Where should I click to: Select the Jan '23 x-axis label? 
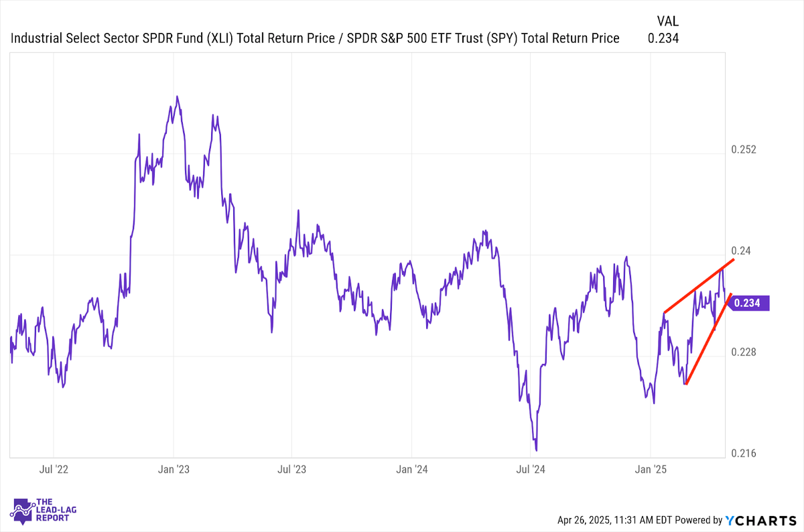pyautogui.click(x=174, y=469)
